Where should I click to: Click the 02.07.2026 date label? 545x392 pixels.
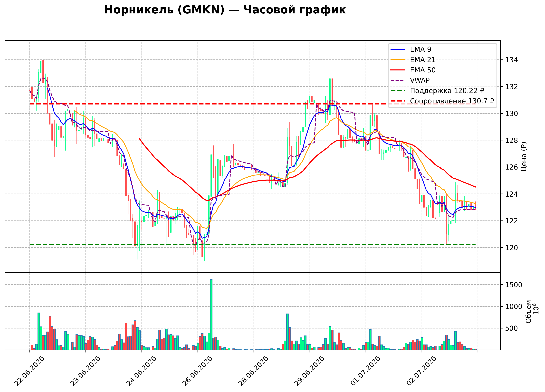[x=421, y=371]
